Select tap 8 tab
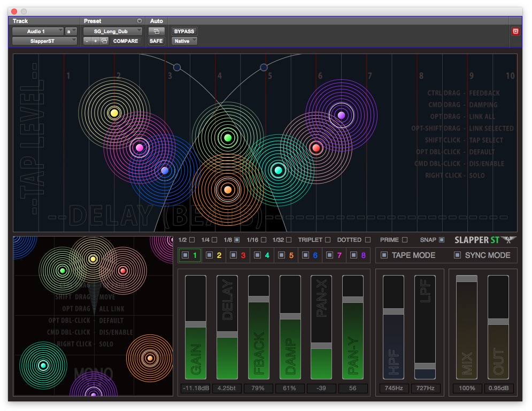Viewport: 532px width, 411px height. 358,255
